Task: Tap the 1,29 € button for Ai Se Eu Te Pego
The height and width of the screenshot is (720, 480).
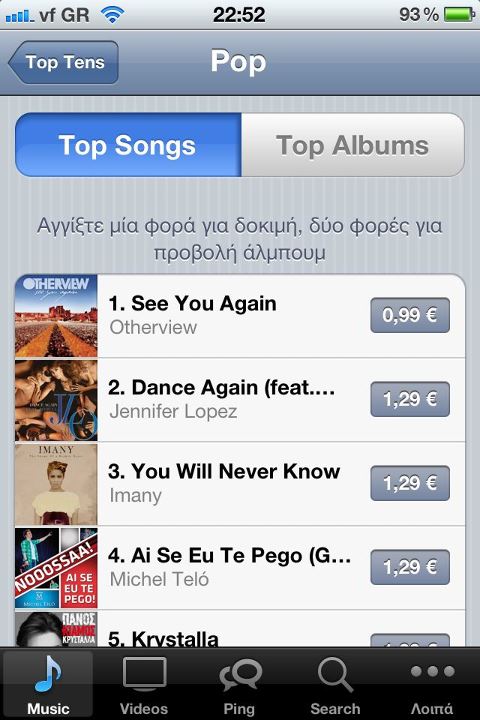Action: click(410, 567)
